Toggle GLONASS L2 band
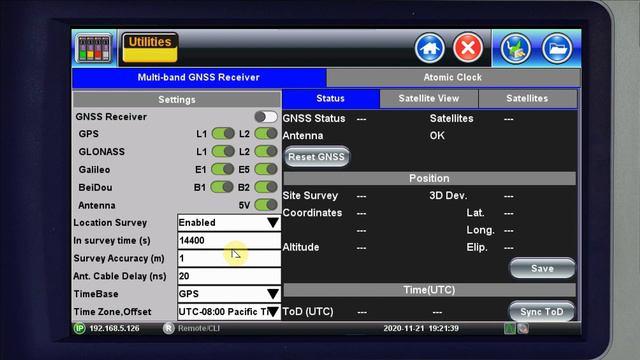Image resolution: width=640 pixels, height=360 pixels. pyautogui.click(x=266, y=151)
